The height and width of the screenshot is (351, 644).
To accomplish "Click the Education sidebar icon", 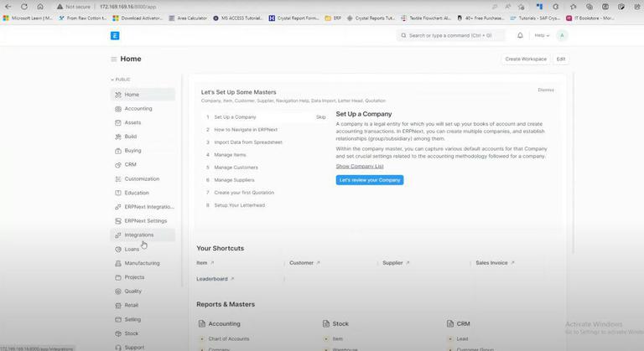I will [x=118, y=193].
